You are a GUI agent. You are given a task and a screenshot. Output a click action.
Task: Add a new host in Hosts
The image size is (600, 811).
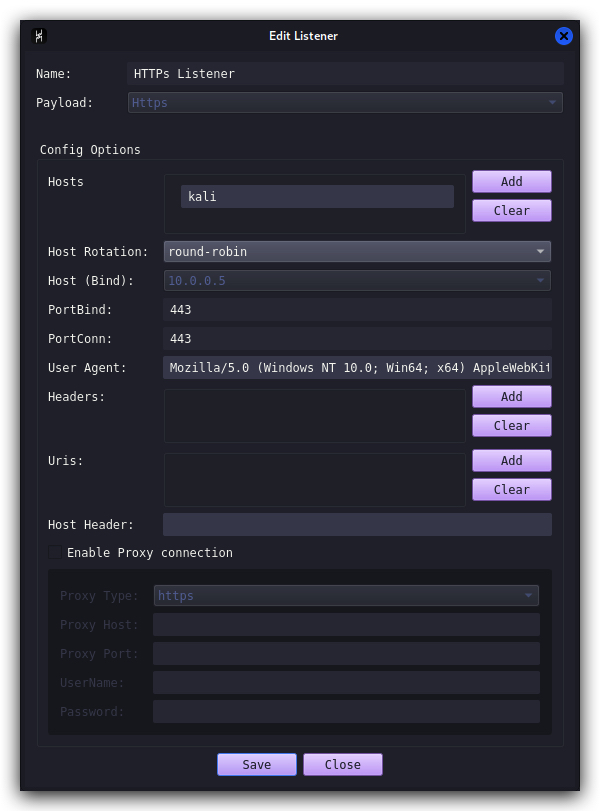pos(512,182)
